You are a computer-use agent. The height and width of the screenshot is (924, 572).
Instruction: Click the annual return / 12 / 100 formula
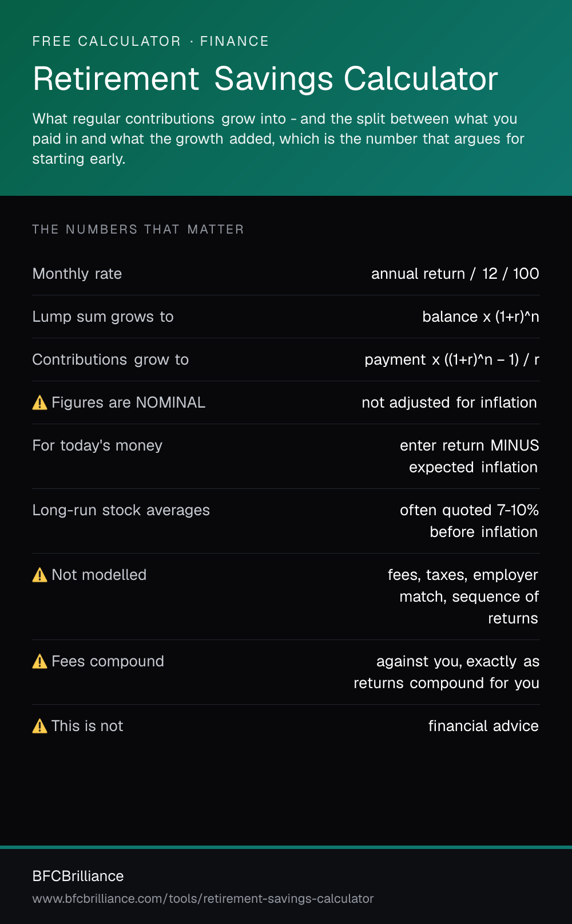(455, 274)
